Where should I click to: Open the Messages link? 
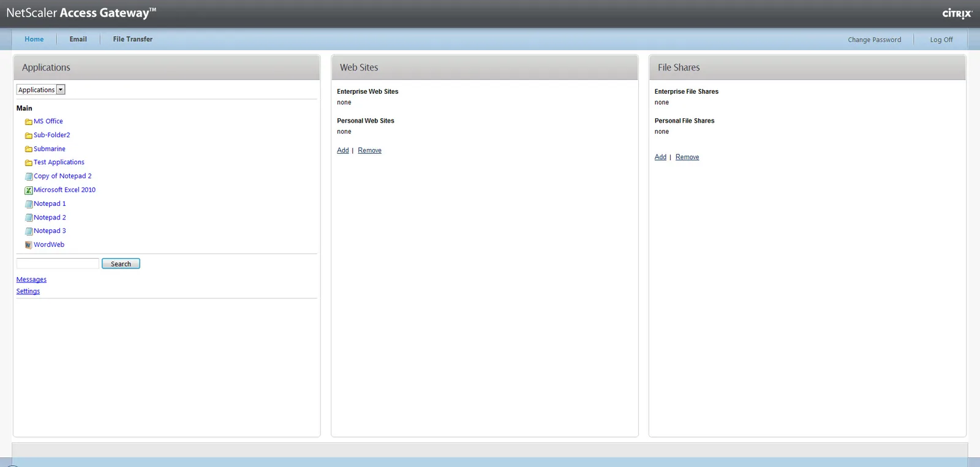coord(31,279)
